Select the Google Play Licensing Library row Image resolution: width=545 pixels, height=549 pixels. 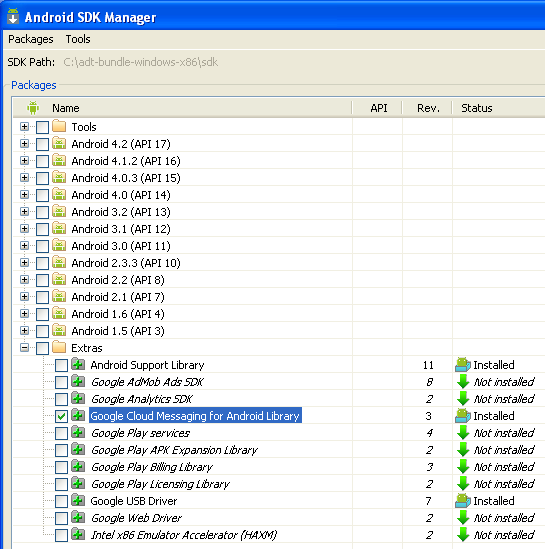[279, 484]
